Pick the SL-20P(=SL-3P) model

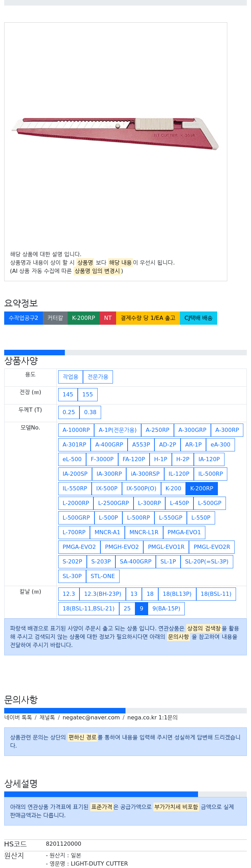[207, 562]
